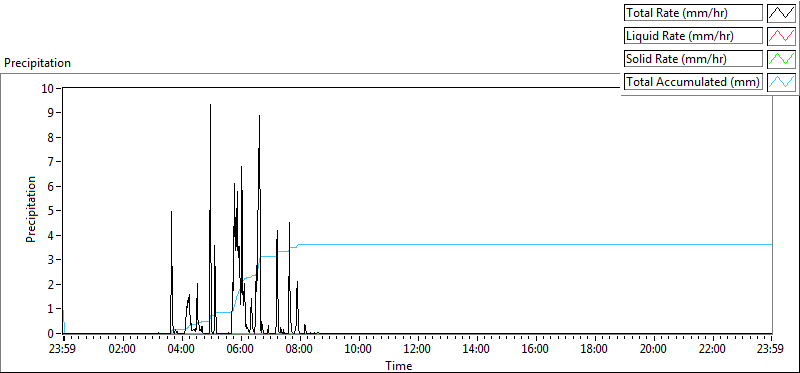Click the Total Rate black line icon
This screenshot has width=800, height=373.
781,13
